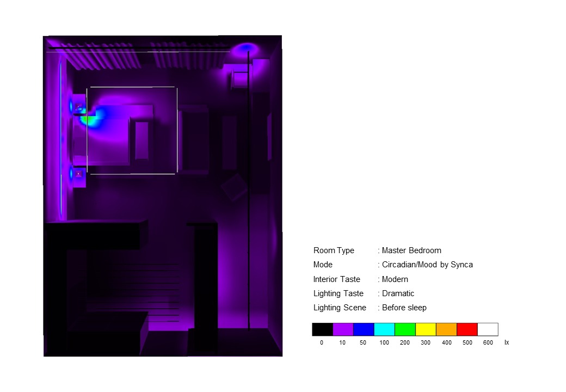Click the 'lx' unit label
This screenshot has height=392, width=566.
[x=507, y=342]
